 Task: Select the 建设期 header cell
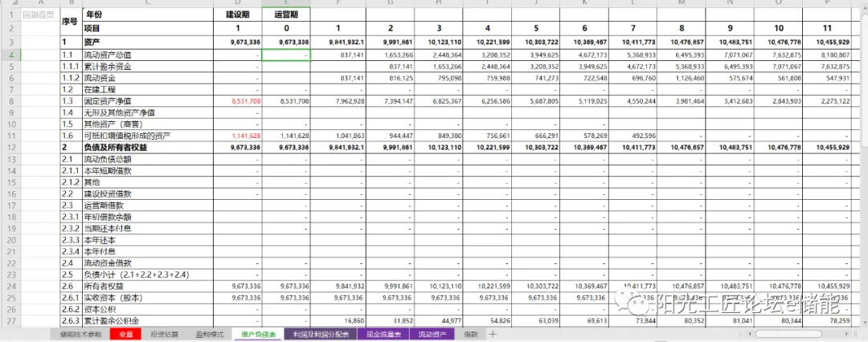click(237, 15)
